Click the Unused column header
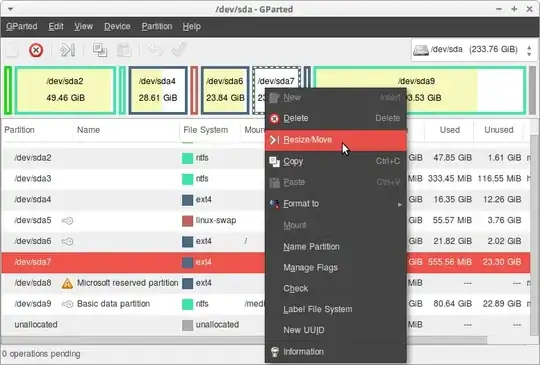Screen dimensions: 540x365 coord(499,130)
